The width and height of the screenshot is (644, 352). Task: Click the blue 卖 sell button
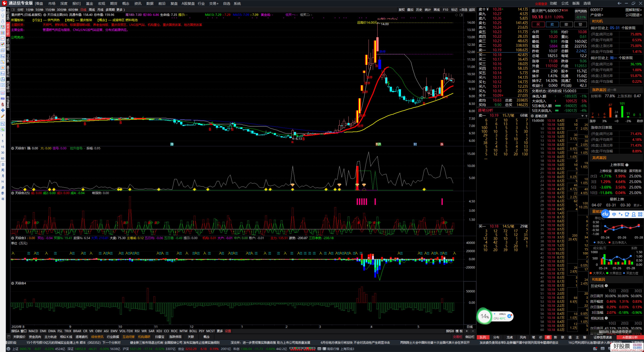(552, 24)
